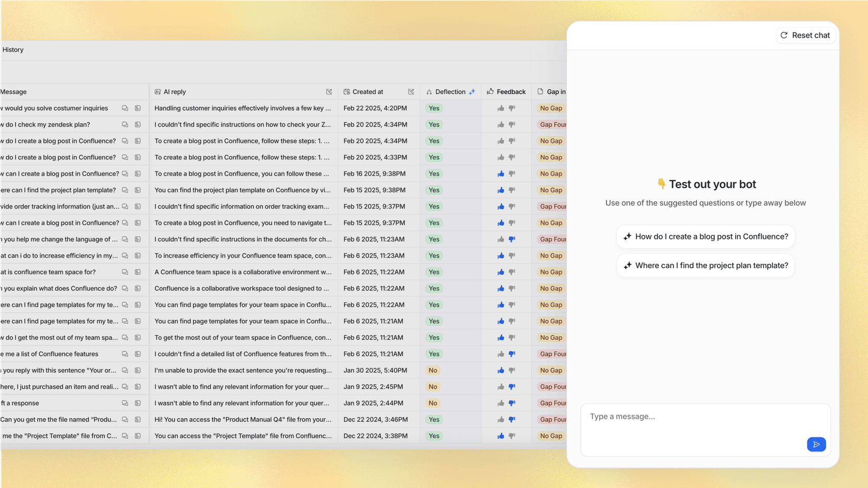Viewport: 868px width, 488px height.
Task: Select suggested question about creating a blog post
Action: 706,236
